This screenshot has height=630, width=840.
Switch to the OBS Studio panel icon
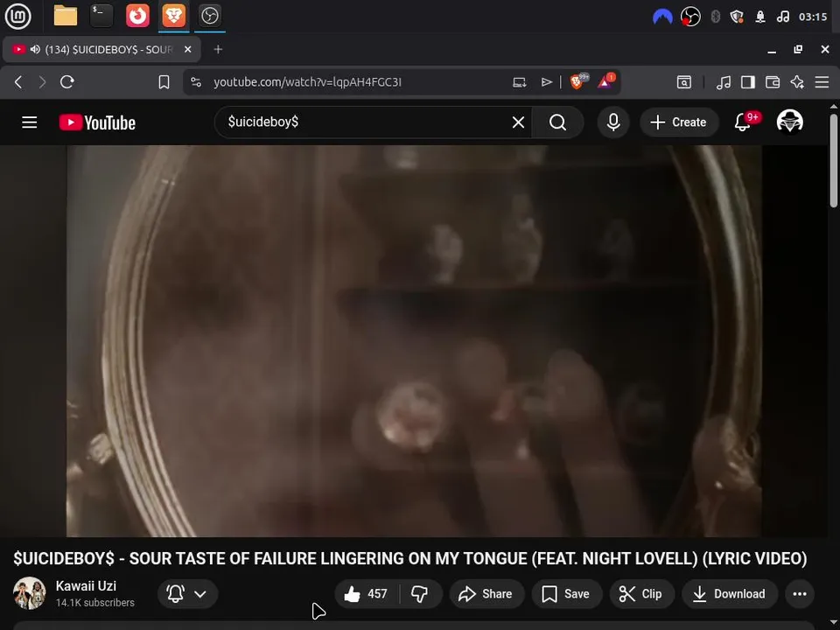(x=209, y=16)
